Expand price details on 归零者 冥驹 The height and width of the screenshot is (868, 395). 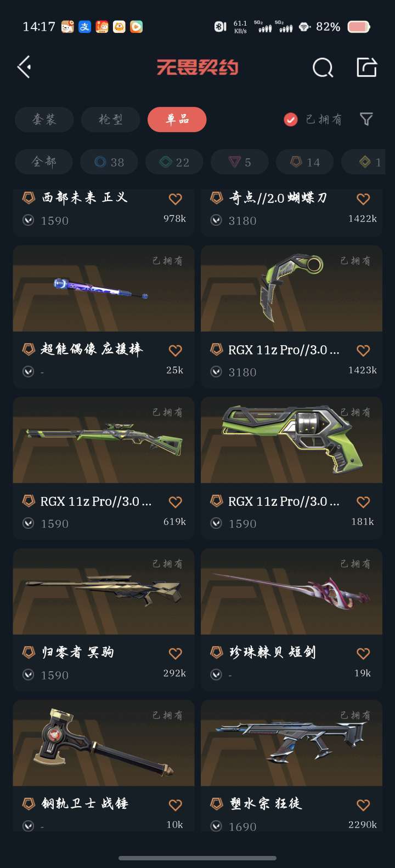pyautogui.click(x=29, y=675)
